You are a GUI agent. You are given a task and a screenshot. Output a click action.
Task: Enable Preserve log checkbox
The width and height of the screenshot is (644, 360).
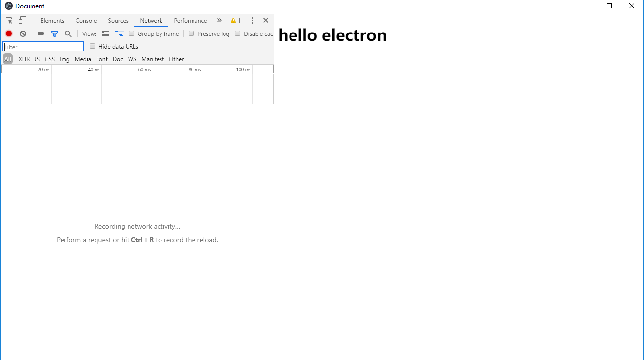click(192, 33)
